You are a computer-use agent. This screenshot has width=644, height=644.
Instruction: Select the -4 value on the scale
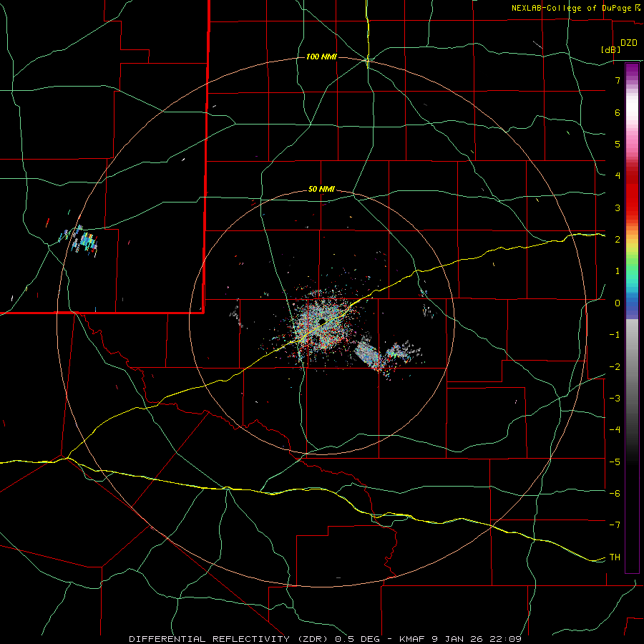point(615,430)
